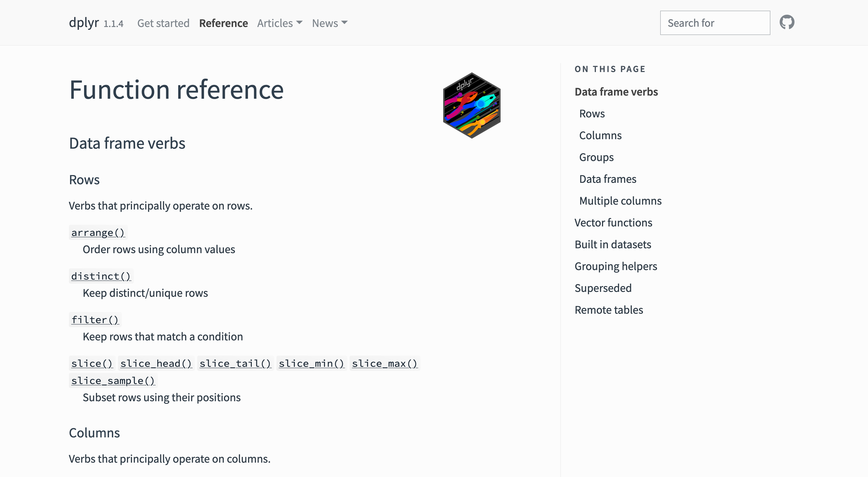Image resolution: width=868 pixels, height=477 pixels.
Task: Focus the Search for input field
Action: pos(715,23)
